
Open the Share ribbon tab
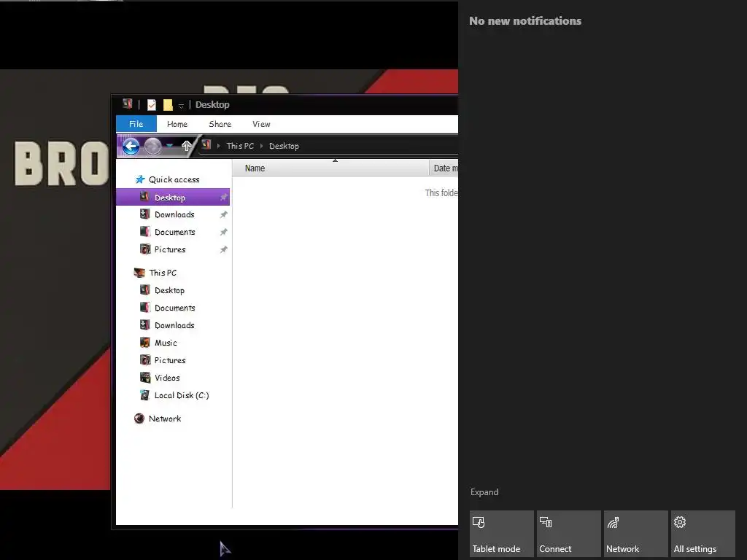coord(220,124)
